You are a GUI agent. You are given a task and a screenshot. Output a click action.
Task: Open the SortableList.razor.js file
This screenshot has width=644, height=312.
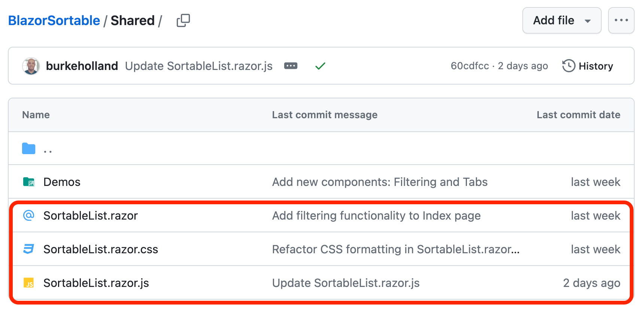click(96, 283)
